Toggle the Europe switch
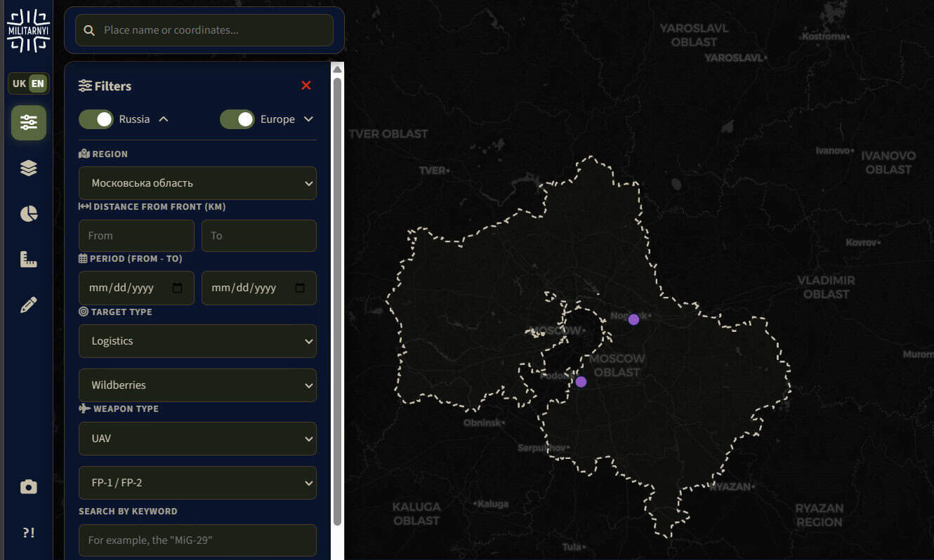The width and height of the screenshot is (934, 560). point(237,119)
